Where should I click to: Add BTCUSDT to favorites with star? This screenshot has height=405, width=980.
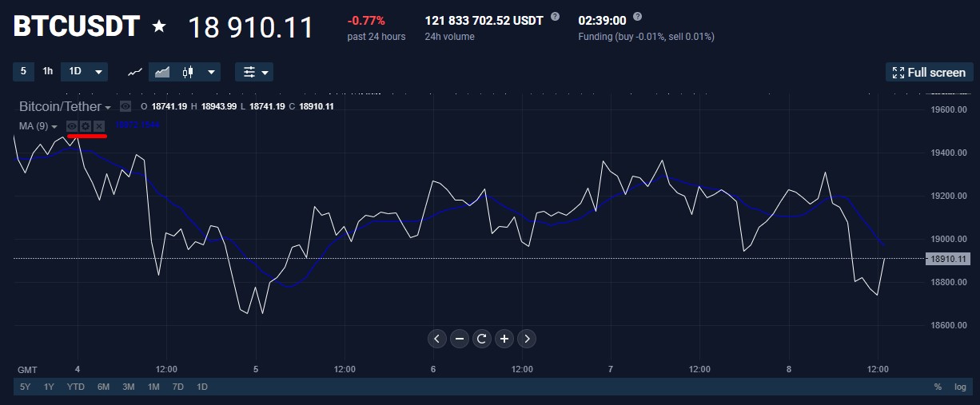pyautogui.click(x=159, y=26)
